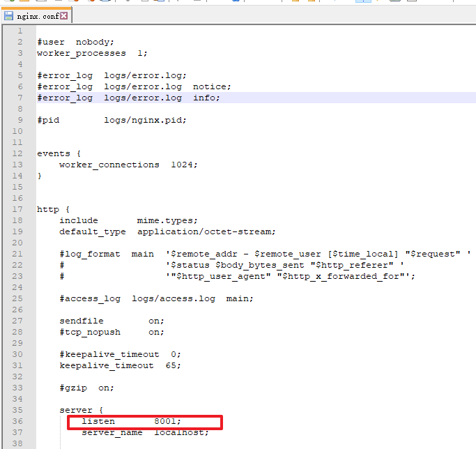
Task: Click '#tcp_nopush' commented directive
Action: point(90,332)
